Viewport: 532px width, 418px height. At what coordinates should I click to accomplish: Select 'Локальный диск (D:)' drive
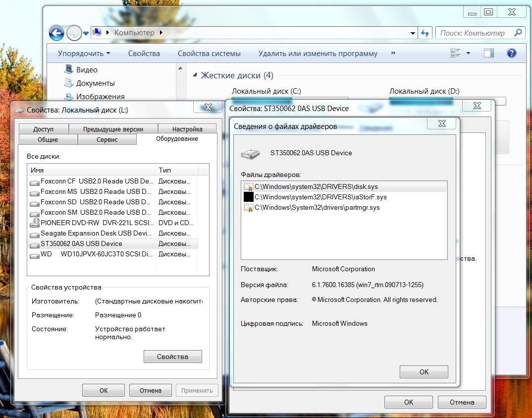tap(424, 91)
